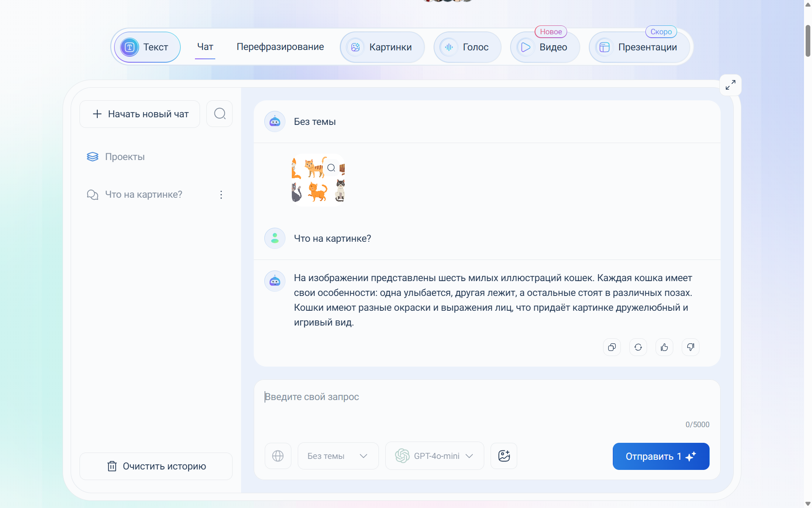Open the Картинки mode
This screenshot has width=812, height=508.
click(x=382, y=47)
